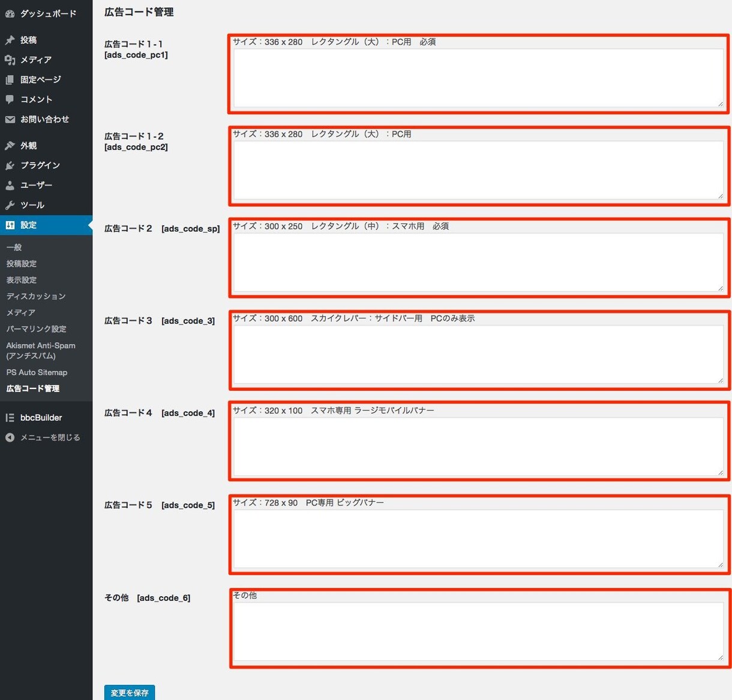
Task: Click the user icon for ユーザー
Action: click(x=10, y=186)
